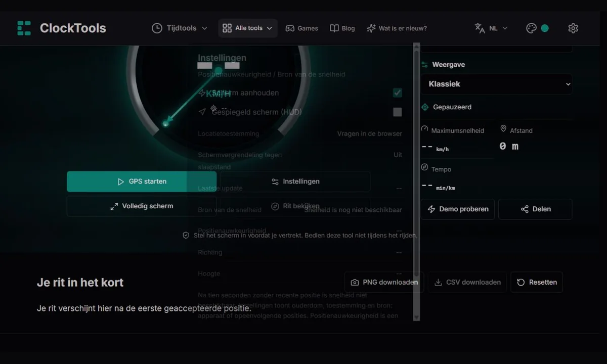Open the settings gear in the header
607x364 pixels.
tap(573, 28)
